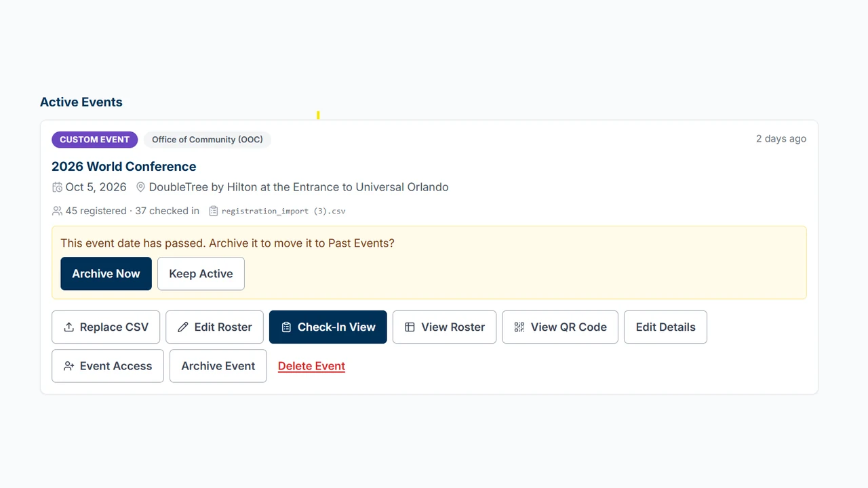The width and height of the screenshot is (868, 488).
Task: Click the Office of Community (OOC) tag
Action: (208, 140)
